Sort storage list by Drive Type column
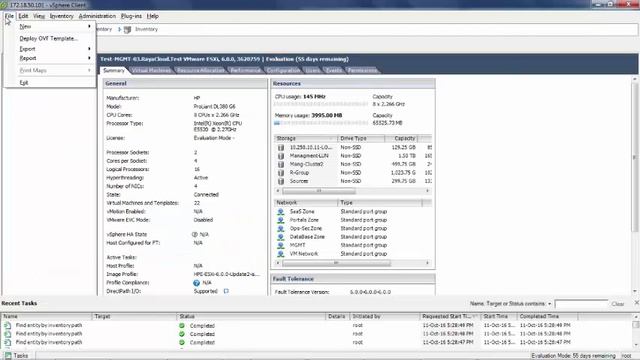Screen dimensions: 640x360 point(361,138)
